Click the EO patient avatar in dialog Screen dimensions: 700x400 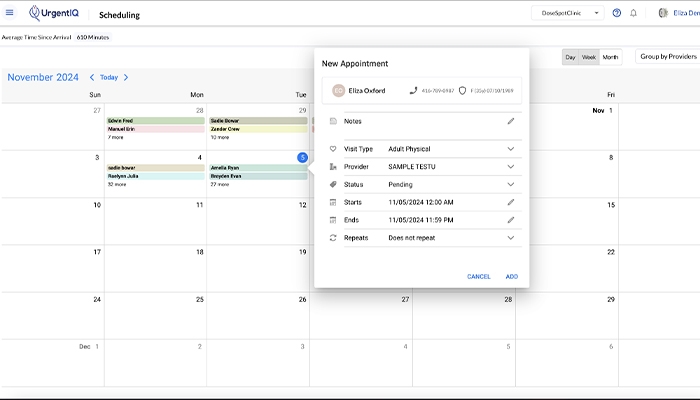tap(338, 91)
